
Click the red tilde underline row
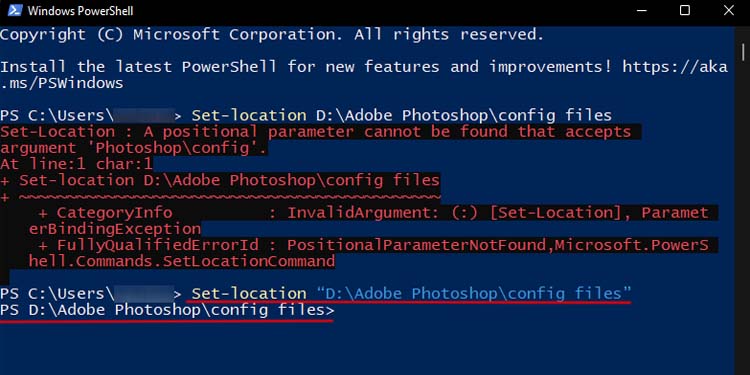tap(221, 197)
